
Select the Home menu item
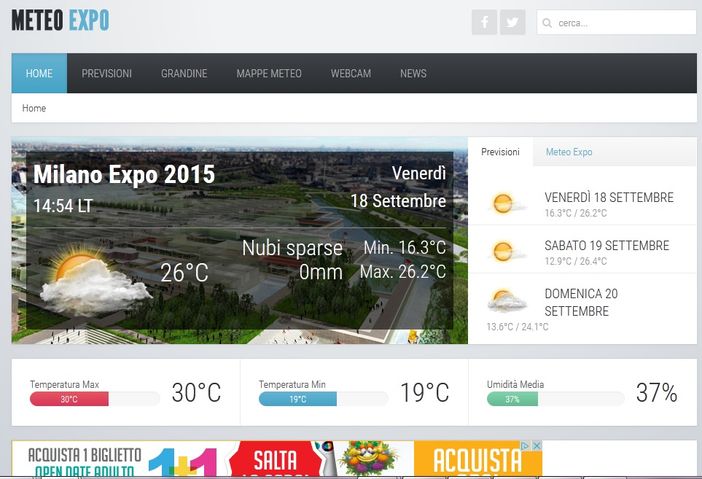tap(39, 73)
